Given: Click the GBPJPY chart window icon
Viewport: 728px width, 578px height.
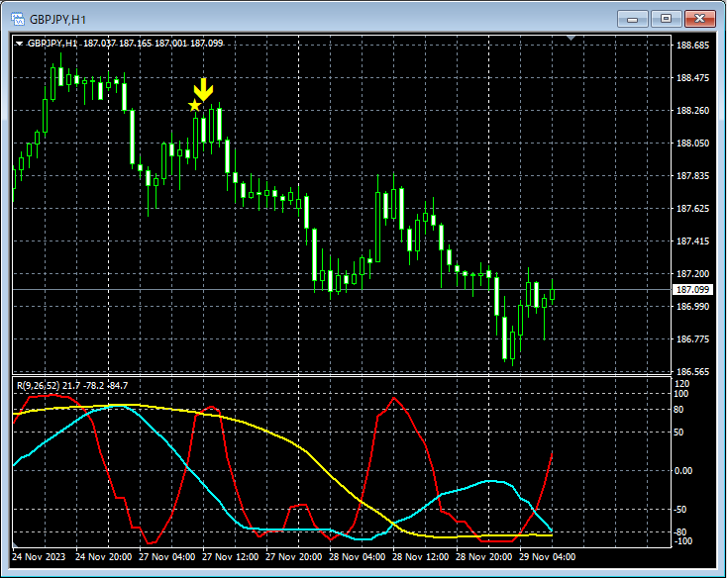Looking at the screenshot, I should tap(18, 19).
